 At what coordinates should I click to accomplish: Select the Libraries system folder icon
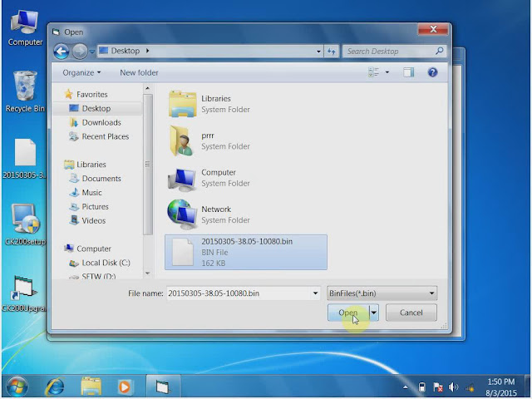[183, 104]
